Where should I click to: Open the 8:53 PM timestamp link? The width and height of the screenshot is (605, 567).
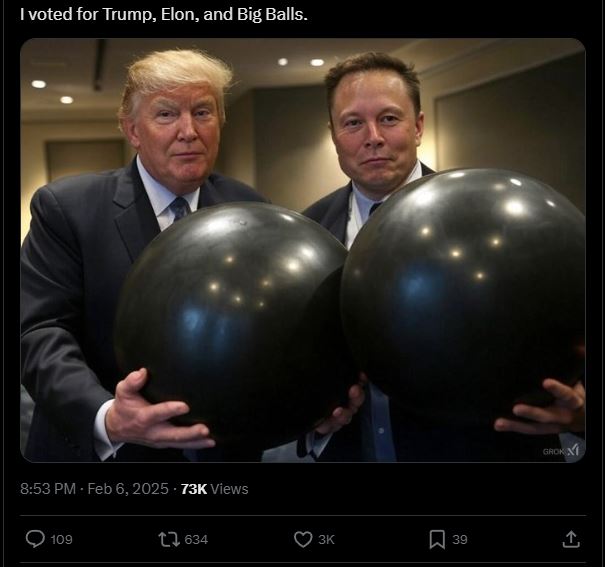point(48,489)
